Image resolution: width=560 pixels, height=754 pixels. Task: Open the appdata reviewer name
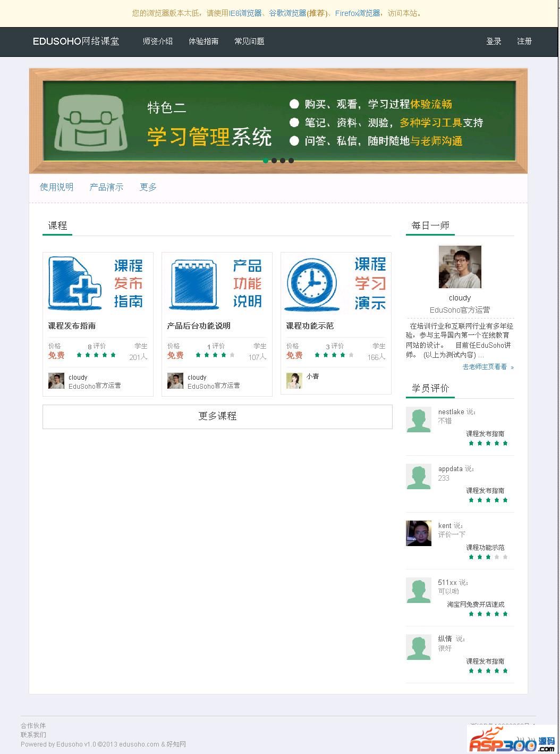click(451, 469)
